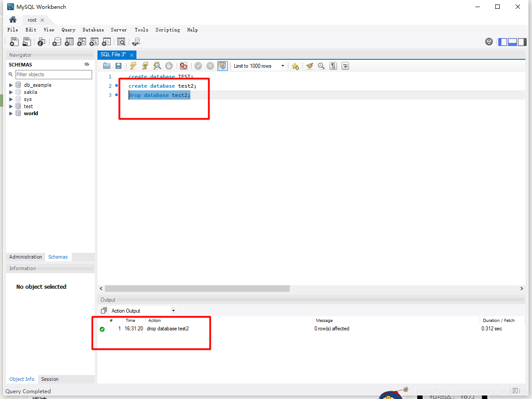Execute the script with lightning bolt icon
Image resolution: width=532 pixels, height=399 pixels.
(x=133, y=66)
